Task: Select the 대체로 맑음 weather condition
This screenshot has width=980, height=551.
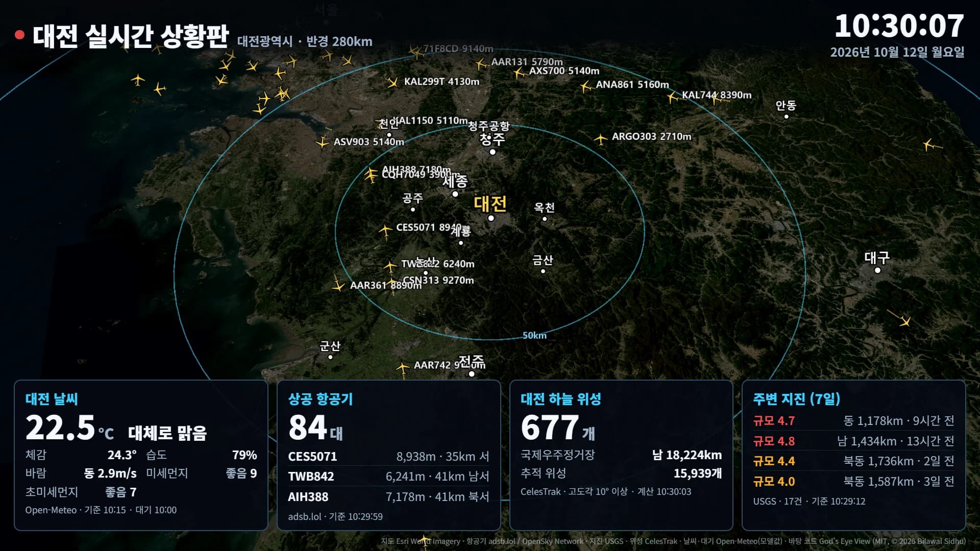Action: click(167, 433)
